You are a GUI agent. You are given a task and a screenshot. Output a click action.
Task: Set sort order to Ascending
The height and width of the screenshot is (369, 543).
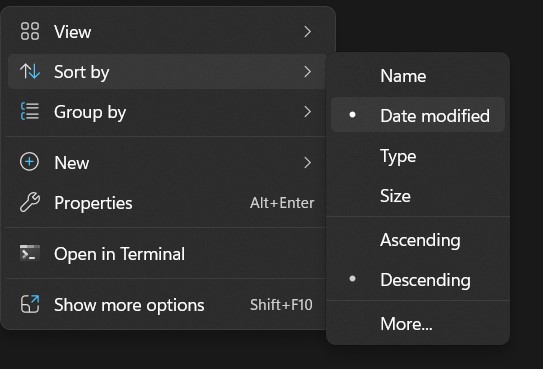(x=418, y=240)
